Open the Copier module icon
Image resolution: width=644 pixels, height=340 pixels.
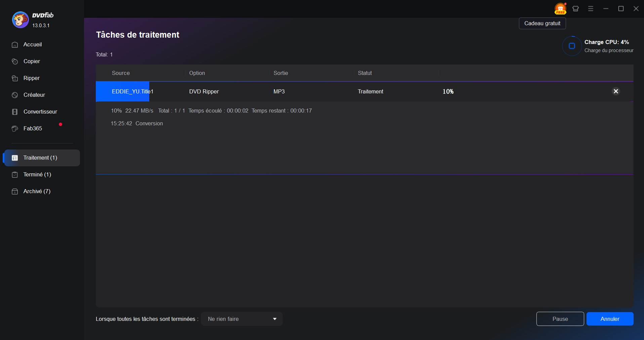click(x=15, y=61)
